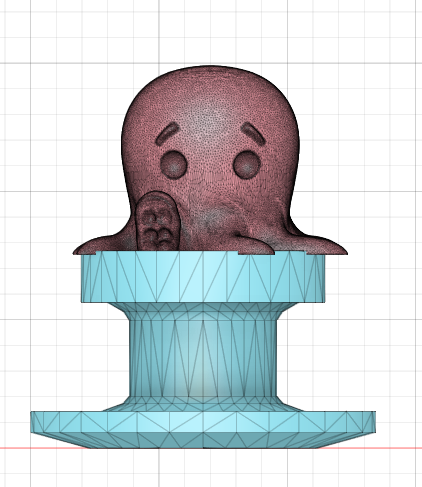
Task: Select the central cyan cylinder column
Action: [x=203, y=357]
